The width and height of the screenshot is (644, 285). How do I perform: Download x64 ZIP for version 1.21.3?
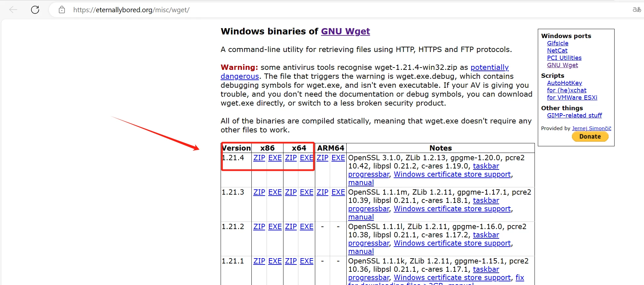tap(291, 192)
